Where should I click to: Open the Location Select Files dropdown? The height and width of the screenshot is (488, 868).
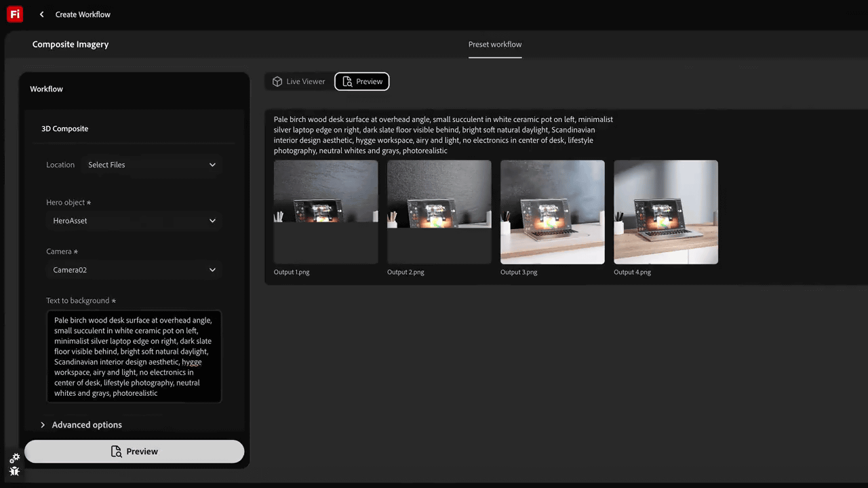point(152,165)
